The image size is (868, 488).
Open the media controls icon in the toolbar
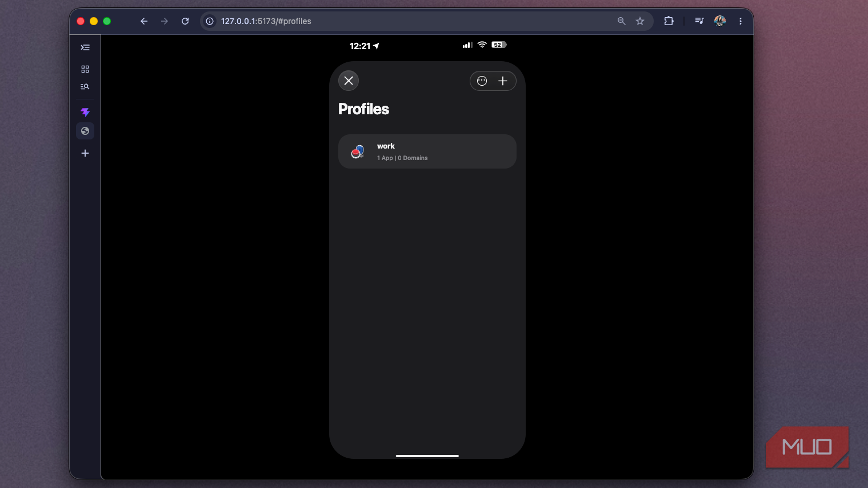(699, 21)
